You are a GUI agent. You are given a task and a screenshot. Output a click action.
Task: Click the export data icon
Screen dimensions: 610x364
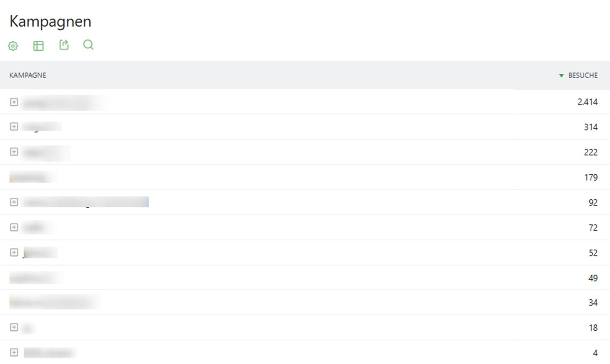(x=64, y=45)
